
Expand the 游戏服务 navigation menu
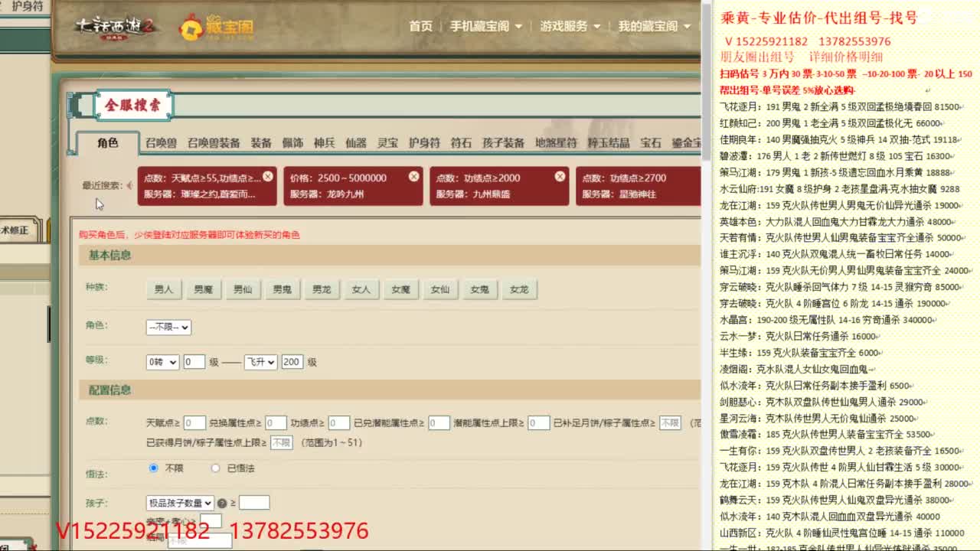pos(569,26)
